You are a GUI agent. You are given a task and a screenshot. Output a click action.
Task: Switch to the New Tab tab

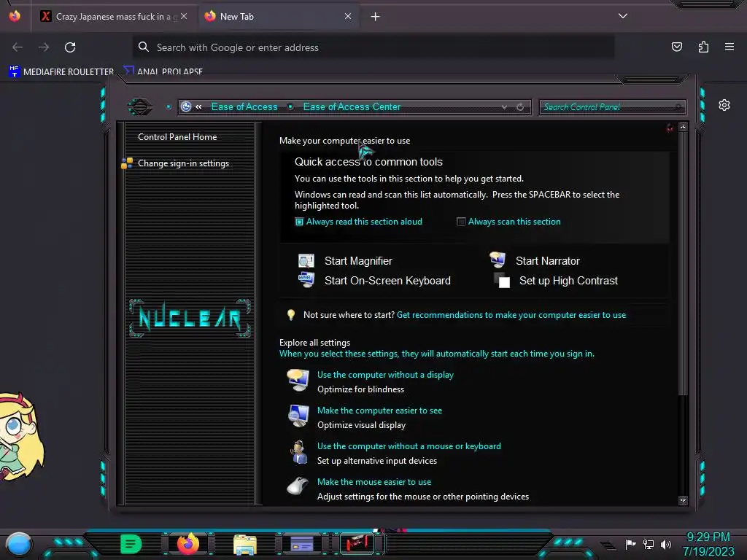point(279,16)
